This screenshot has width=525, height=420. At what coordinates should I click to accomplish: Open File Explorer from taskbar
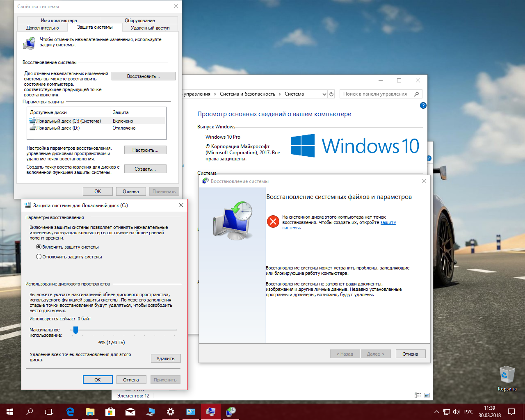click(x=90, y=411)
